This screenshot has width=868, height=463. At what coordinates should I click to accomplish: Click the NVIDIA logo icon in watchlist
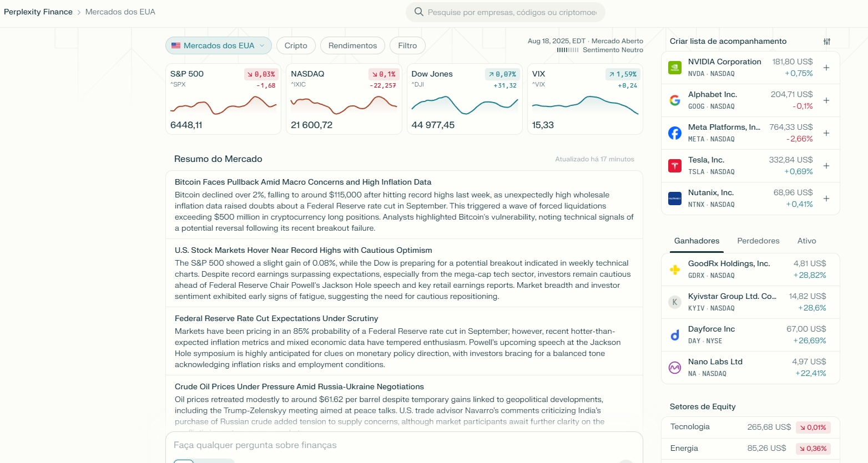674,67
